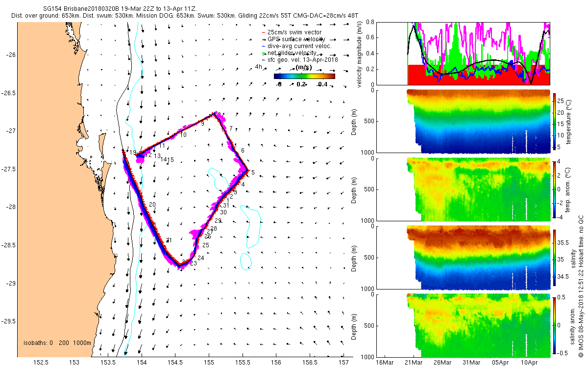Viewport: 588px width, 368px height.
Task: Click the velocity (m/s) colorbar on the map
Action: click(304, 76)
